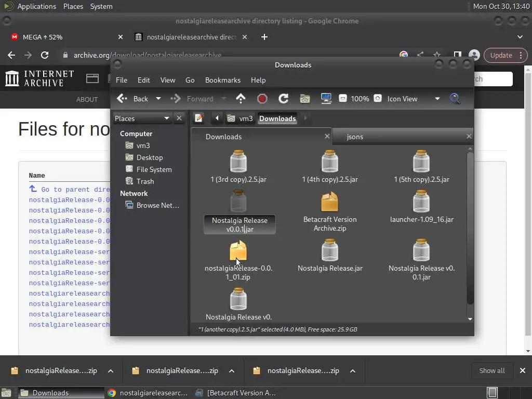
Task: Click path bar left scroll arrow
Action: pos(217,118)
